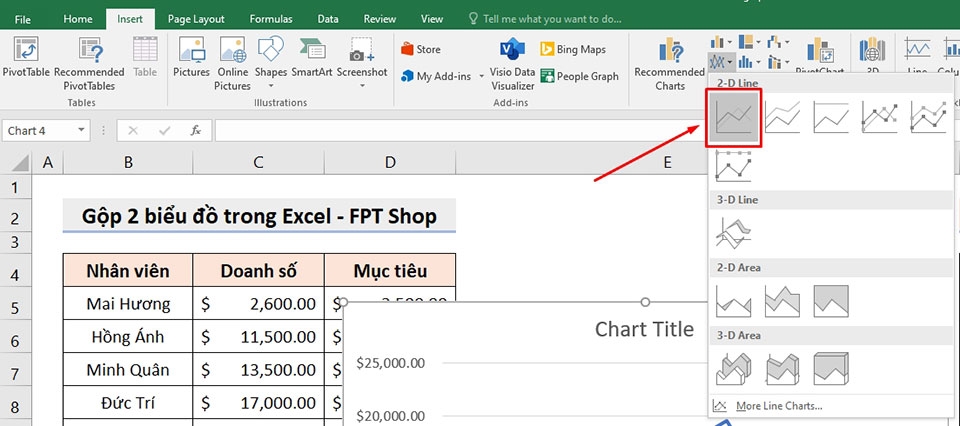Choose the 2-D Area chart
Viewport: 960px width, 426px height.
(733, 301)
